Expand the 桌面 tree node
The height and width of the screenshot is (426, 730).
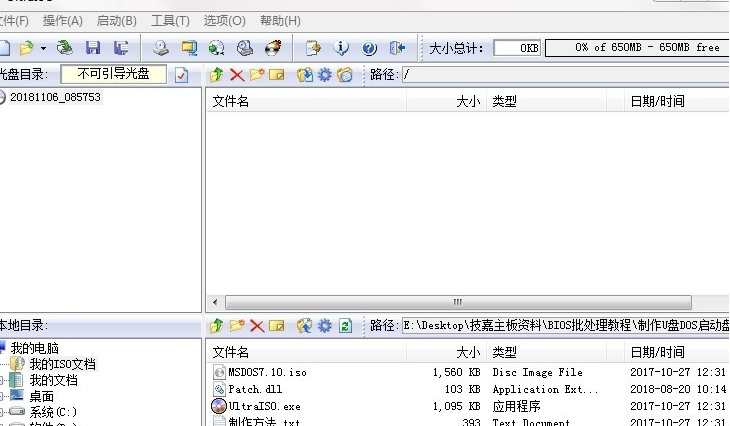[x=4, y=396]
